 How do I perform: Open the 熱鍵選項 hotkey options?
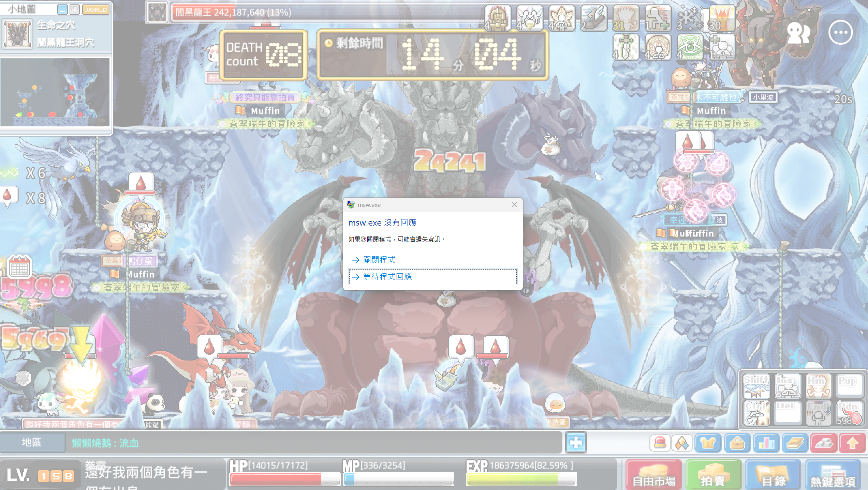pos(833,475)
